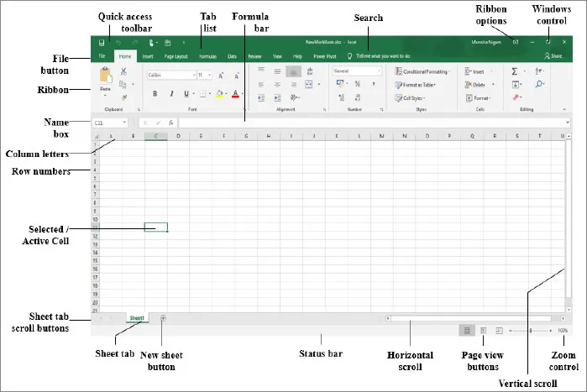Switch to the Insert ribbon tab

point(148,56)
